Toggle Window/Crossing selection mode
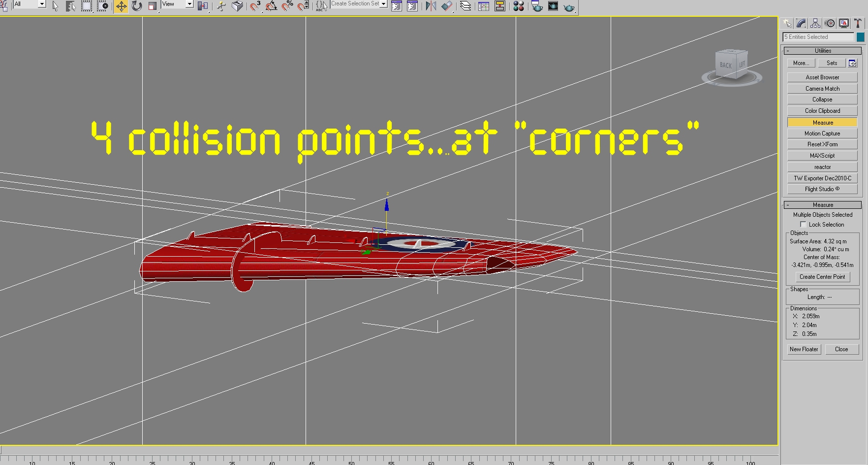Viewport: 868px width, 465px height. pos(103,6)
